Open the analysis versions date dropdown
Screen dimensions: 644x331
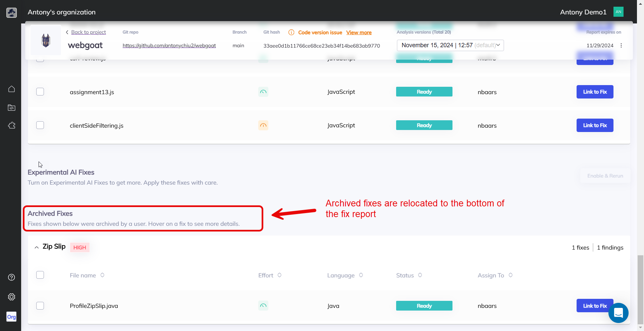click(450, 45)
